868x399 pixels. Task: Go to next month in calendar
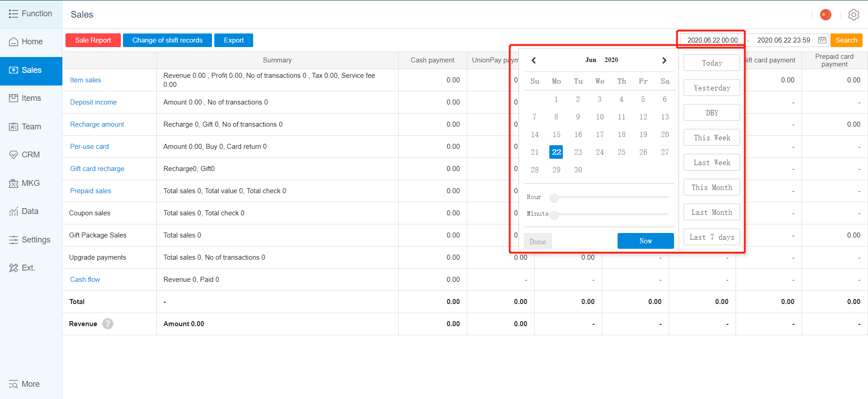664,60
